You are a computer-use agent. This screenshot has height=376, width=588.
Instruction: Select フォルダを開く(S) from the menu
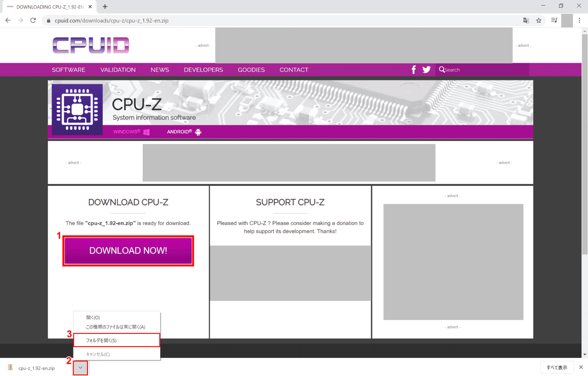(x=117, y=340)
